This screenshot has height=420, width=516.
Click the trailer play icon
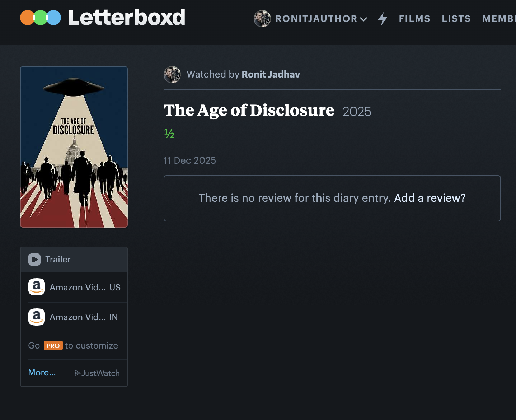(34, 260)
